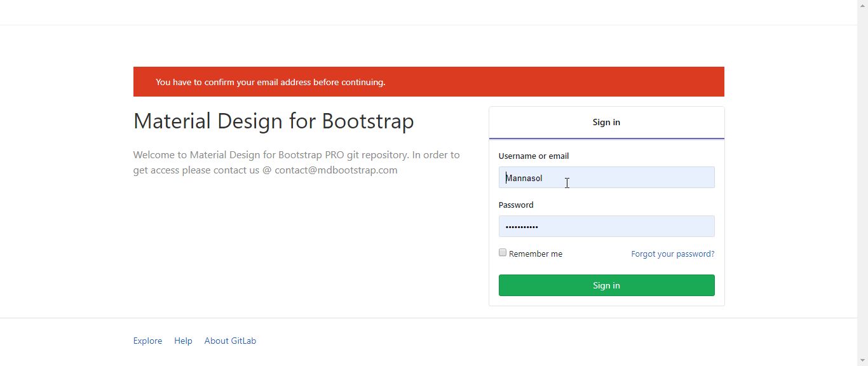Click the Username or email input field

coord(606,177)
